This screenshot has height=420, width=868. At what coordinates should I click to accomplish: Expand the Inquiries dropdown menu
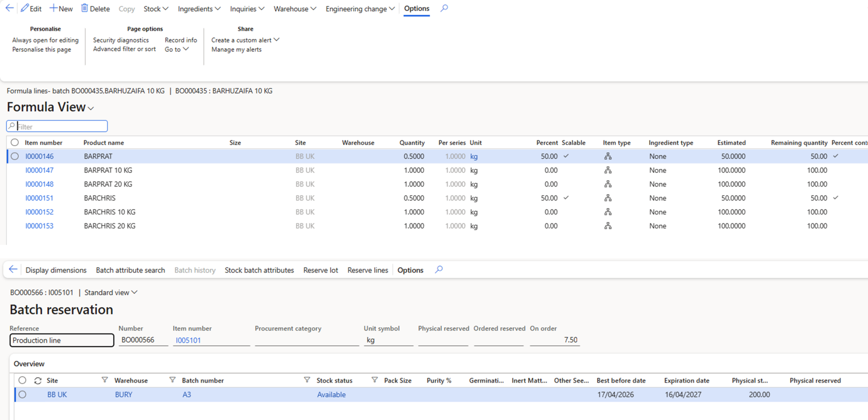pos(247,9)
